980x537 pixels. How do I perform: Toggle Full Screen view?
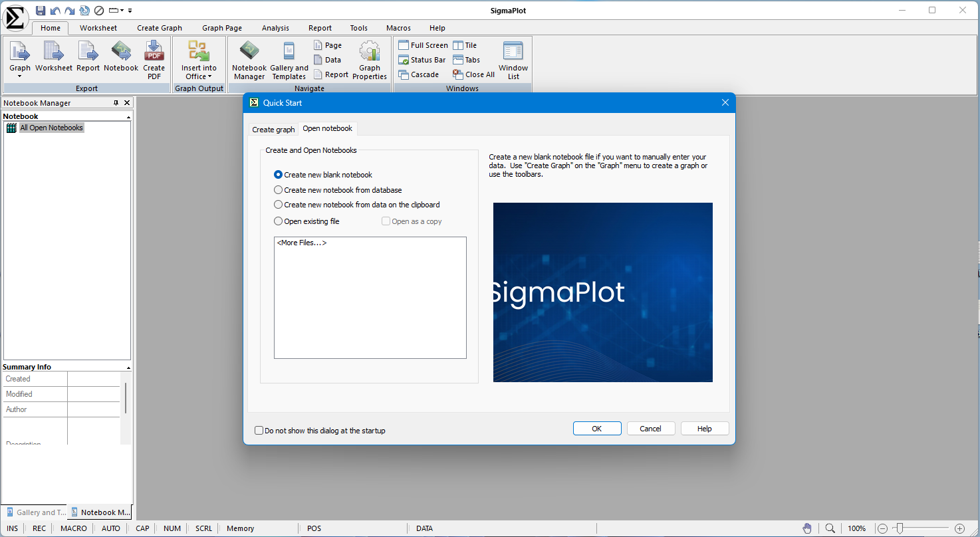click(423, 45)
